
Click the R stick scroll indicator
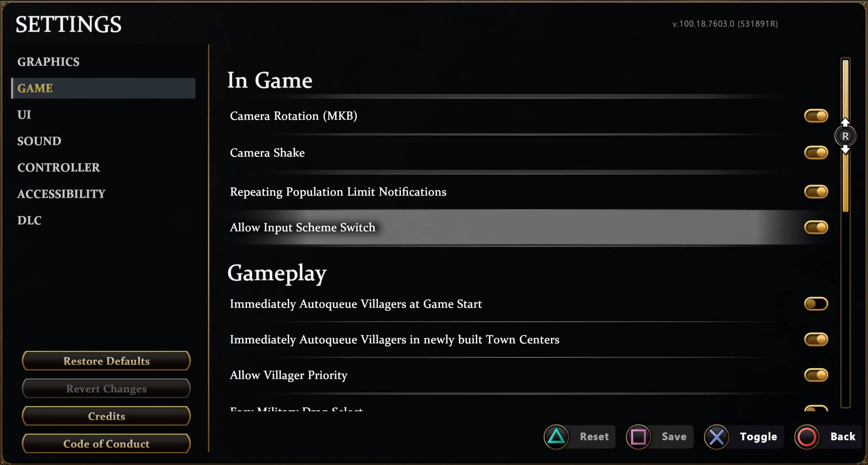click(x=845, y=136)
